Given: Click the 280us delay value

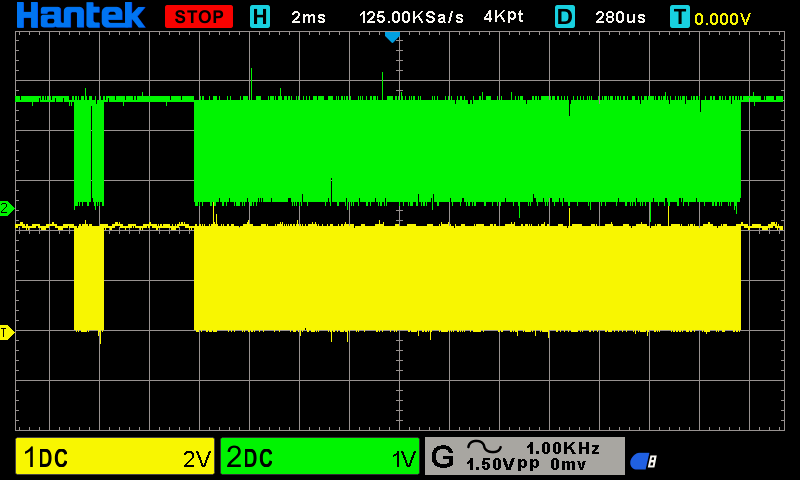Looking at the screenshot, I should pos(620,17).
